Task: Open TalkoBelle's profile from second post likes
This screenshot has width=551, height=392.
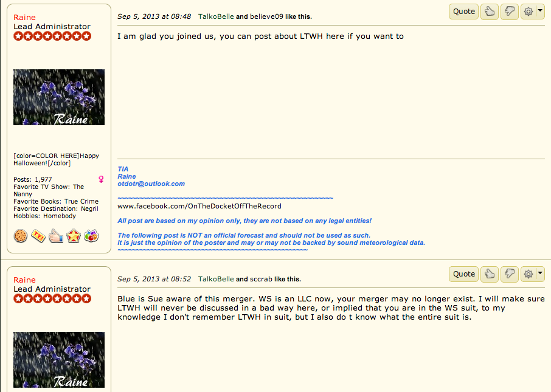Action: [x=216, y=279]
